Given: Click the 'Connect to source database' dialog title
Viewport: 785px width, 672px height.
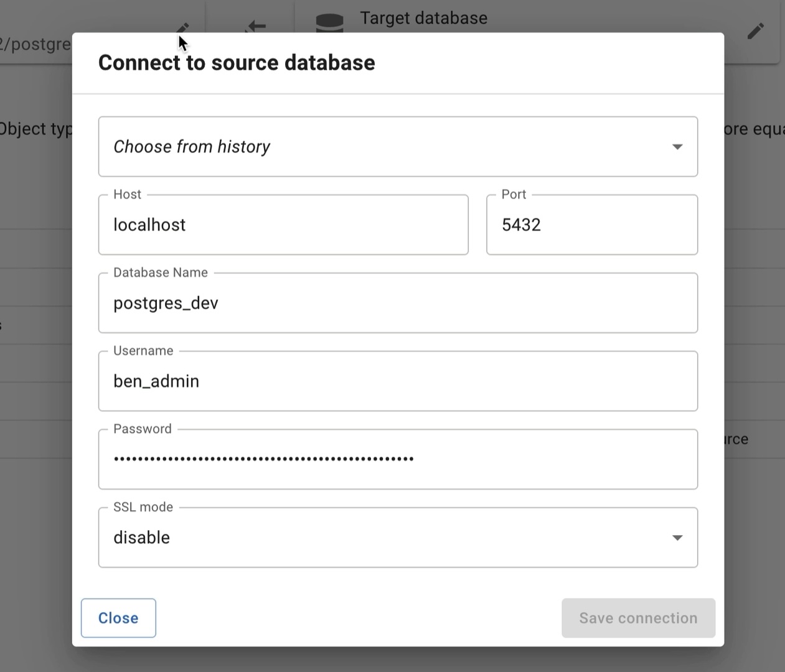Looking at the screenshot, I should [237, 63].
